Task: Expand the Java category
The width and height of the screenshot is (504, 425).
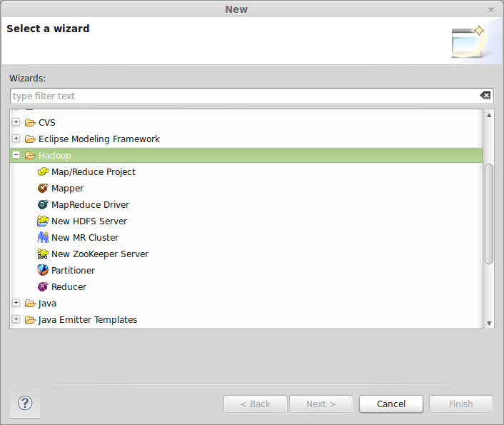Action: (x=16, y=303)
